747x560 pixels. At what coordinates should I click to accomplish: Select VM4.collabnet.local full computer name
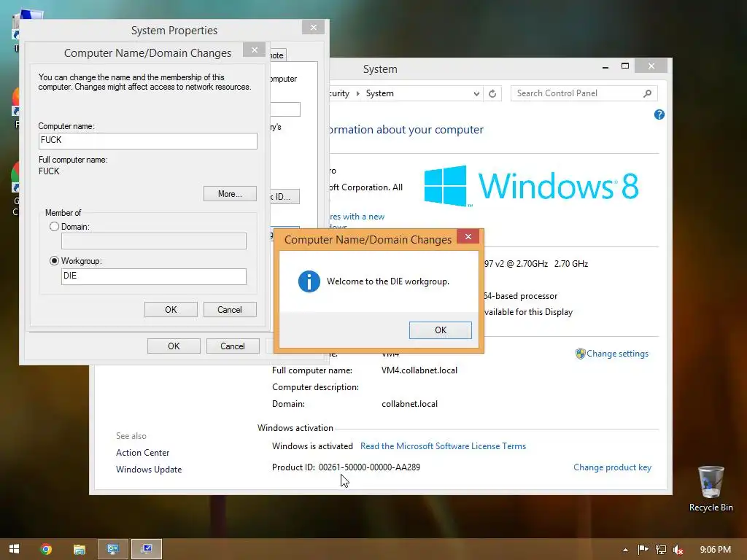pos(419,370)
